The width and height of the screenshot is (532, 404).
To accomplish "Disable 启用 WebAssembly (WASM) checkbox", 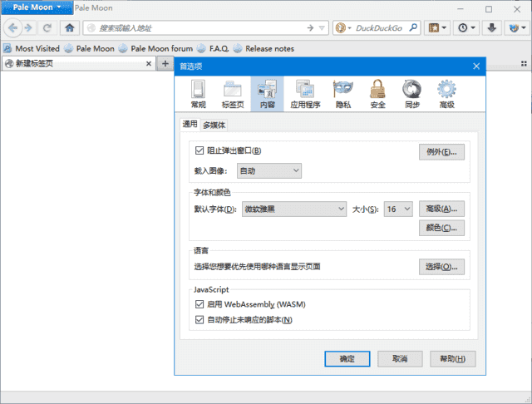I will (199, 304).
